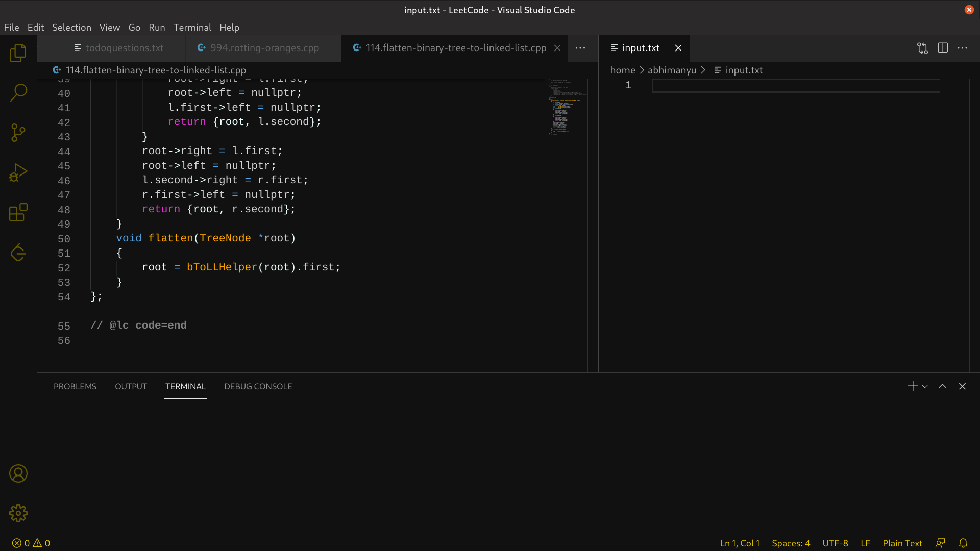Screen dimensions: 980x551
Task: Open the LeetCode view icon
Action: [18, 252]
